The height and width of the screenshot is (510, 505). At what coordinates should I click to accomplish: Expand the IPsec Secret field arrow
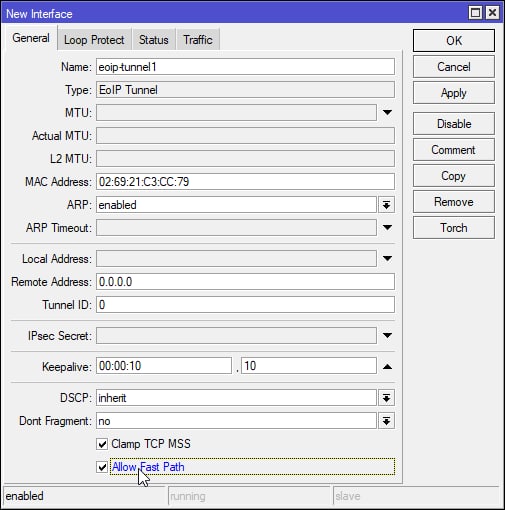point(387,336)
